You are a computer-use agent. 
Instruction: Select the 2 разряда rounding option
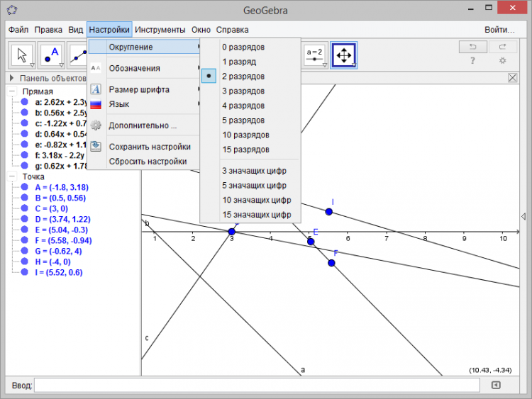[243, 76]
